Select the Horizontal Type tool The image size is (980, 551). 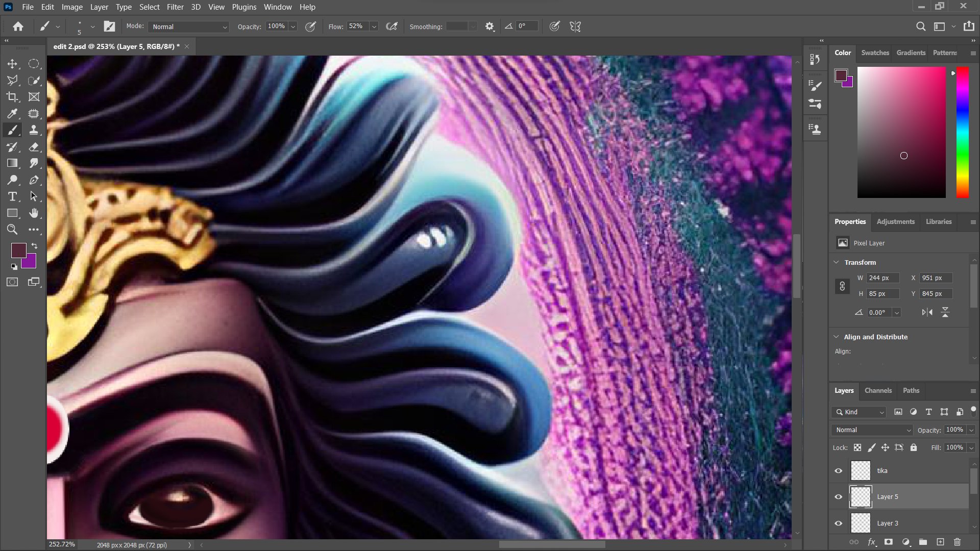pos(12,197)
